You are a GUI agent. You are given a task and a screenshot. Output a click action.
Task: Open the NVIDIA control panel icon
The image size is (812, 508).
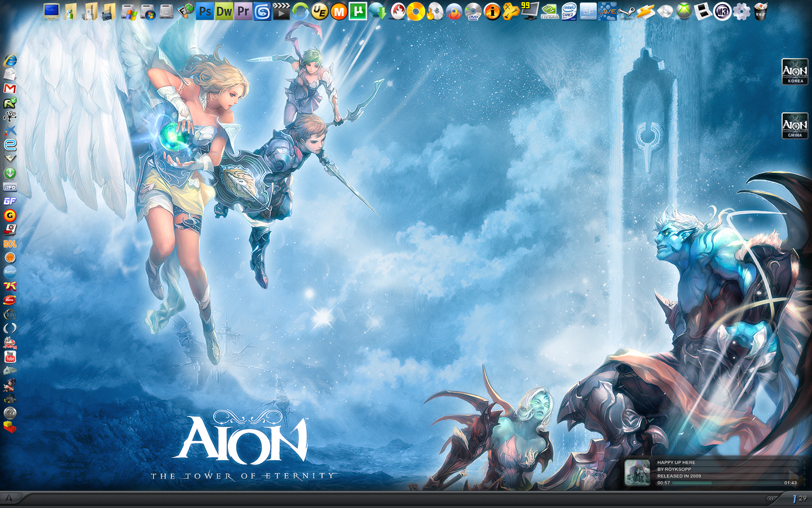[x=550, y=11]
